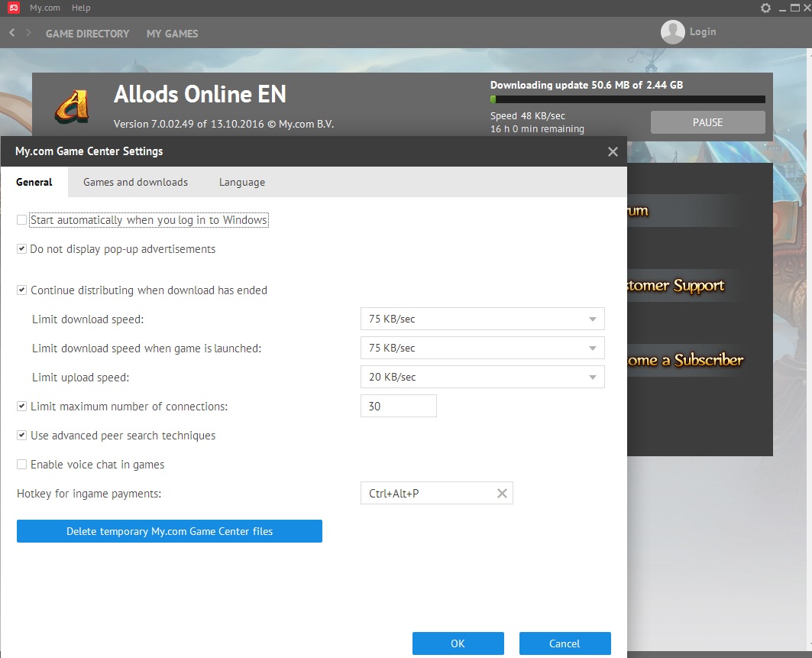The width and height of the screenshot is (812, 658).
Task: Open the Help menu
Action: pyautogui.click(x=81, y=8)
